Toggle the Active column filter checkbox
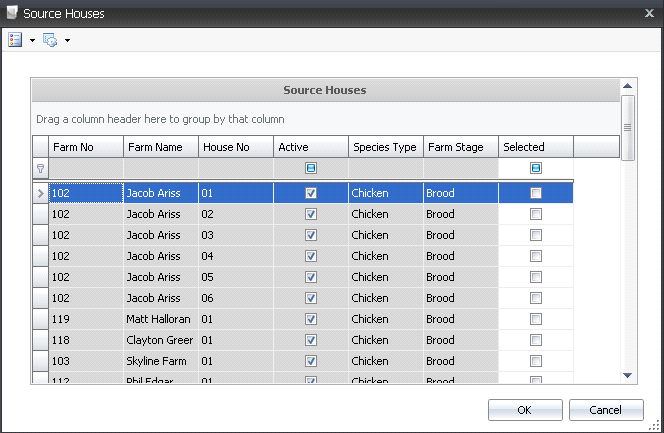 [x=311, y=169]
